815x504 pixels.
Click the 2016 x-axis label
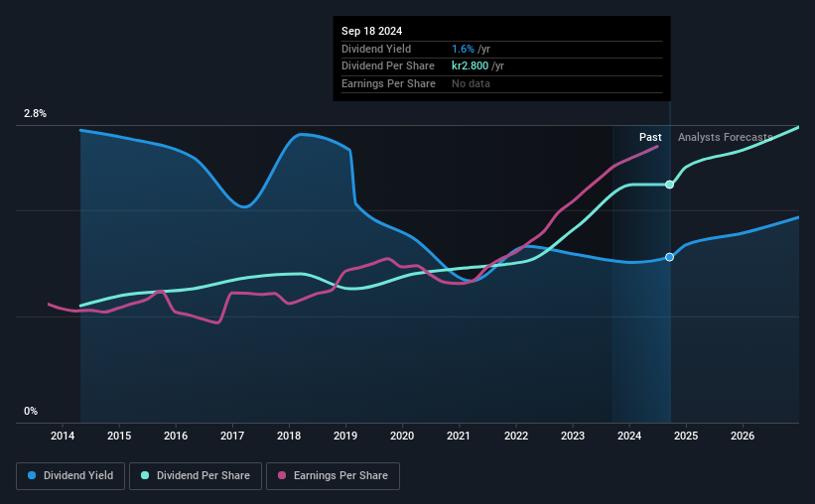176,436
